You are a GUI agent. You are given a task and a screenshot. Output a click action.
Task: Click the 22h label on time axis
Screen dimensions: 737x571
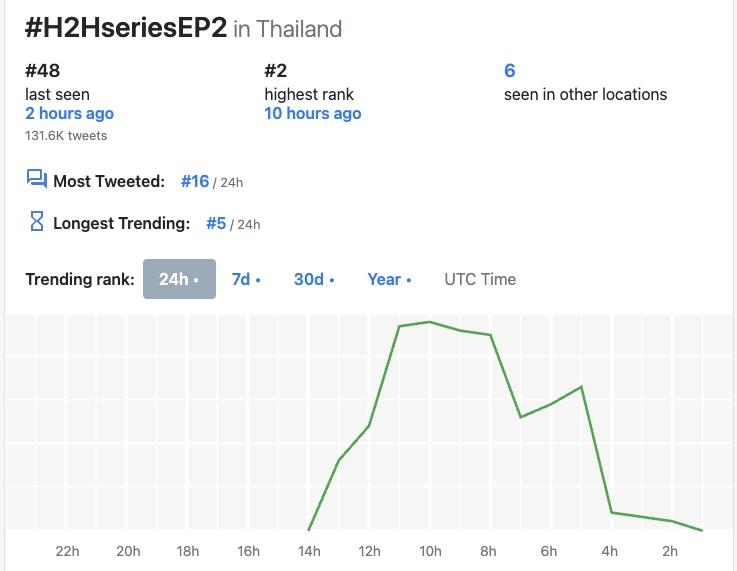coord(67,551)
